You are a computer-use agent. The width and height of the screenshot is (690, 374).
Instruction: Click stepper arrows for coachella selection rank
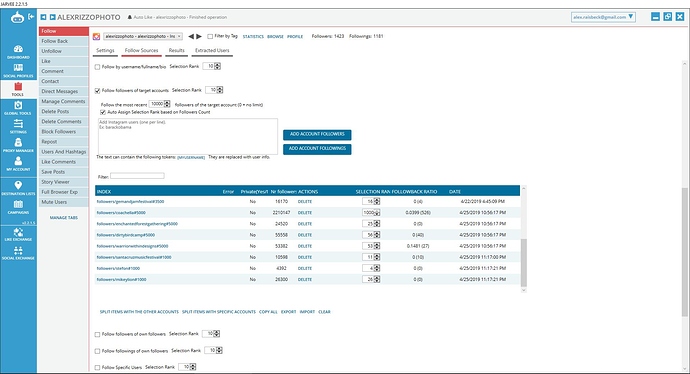click(x=377, y=213)
